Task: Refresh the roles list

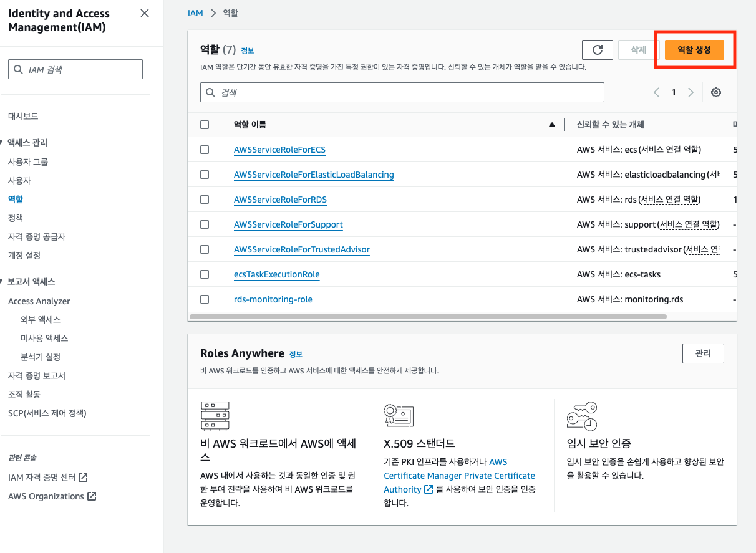Action: point(598,50)
